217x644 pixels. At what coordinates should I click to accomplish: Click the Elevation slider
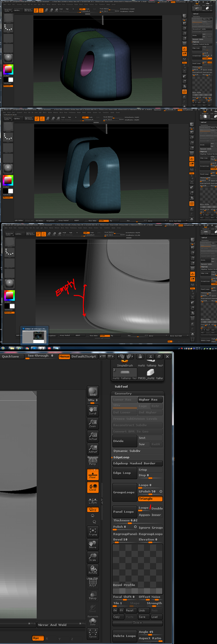point(151,540)
